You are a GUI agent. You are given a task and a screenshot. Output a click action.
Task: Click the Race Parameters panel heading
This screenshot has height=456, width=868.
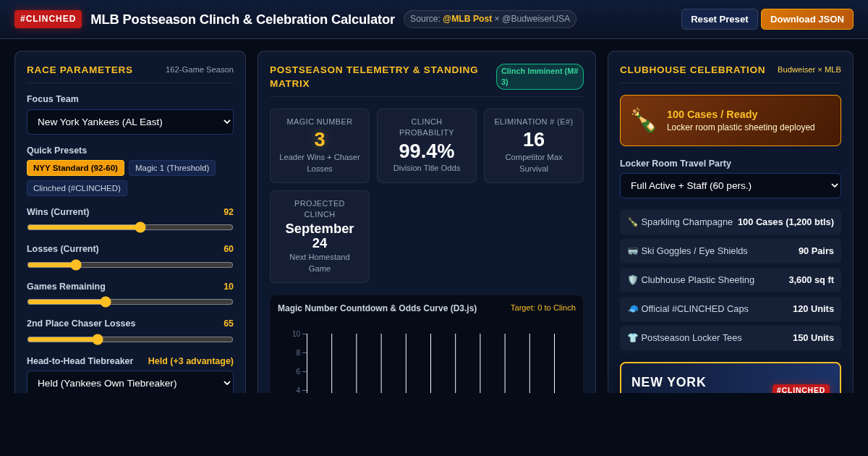[80, 69]
